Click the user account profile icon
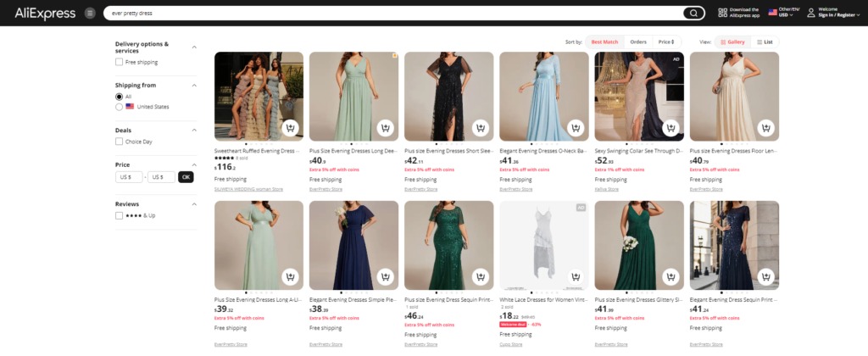The height and width of the screenshot is (356, 868). [x=811, y=13]
